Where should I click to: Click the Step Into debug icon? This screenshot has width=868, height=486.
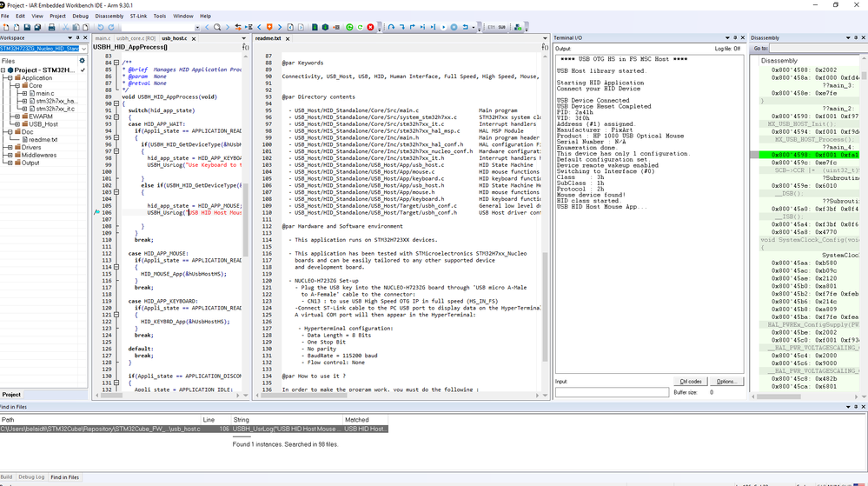coord(402,27)
